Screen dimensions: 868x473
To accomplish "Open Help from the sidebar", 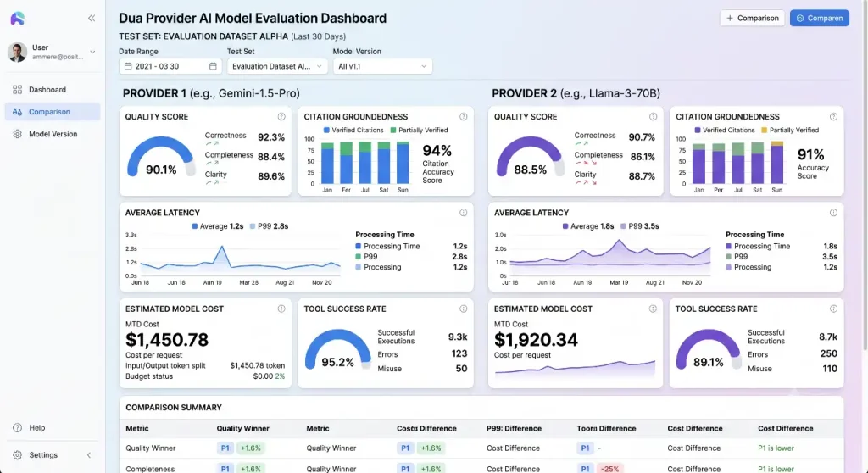I will [x=53, y=427].
